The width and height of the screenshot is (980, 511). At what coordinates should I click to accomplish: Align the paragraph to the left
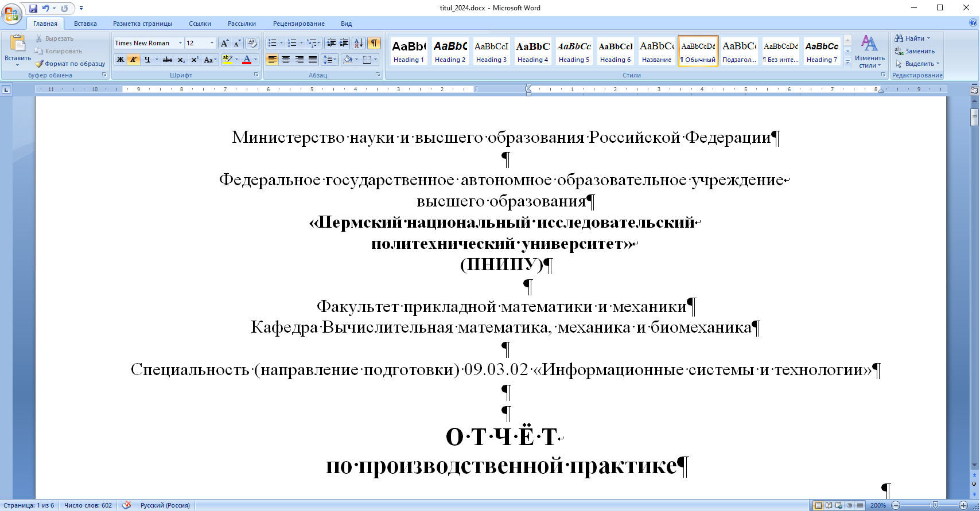tap(272, 60)
